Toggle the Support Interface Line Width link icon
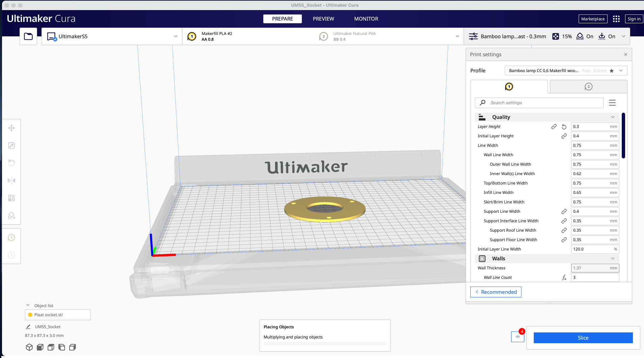This screenshot has height=358, width=644. click(x=564, y=221)
